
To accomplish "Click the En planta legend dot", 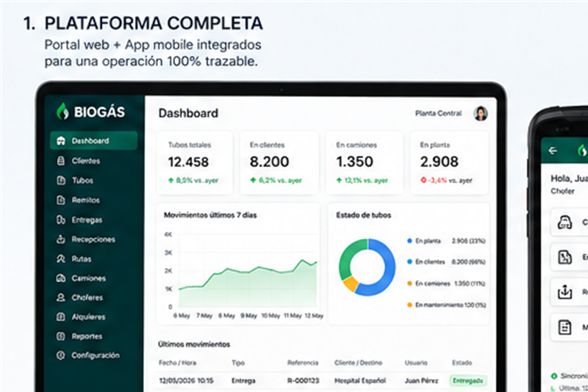I will click(x=409, y=241).
